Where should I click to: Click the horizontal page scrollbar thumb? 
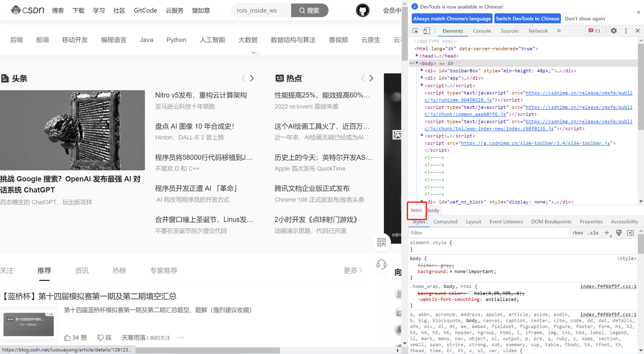click(208, 350)
